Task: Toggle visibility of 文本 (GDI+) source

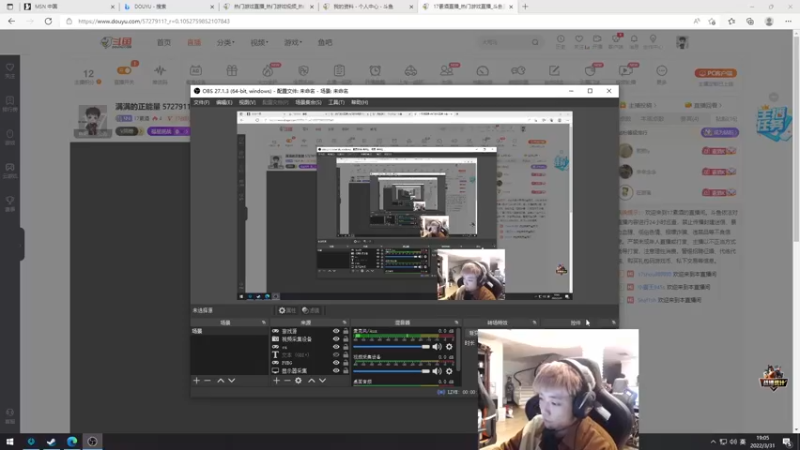Action: 336,355
